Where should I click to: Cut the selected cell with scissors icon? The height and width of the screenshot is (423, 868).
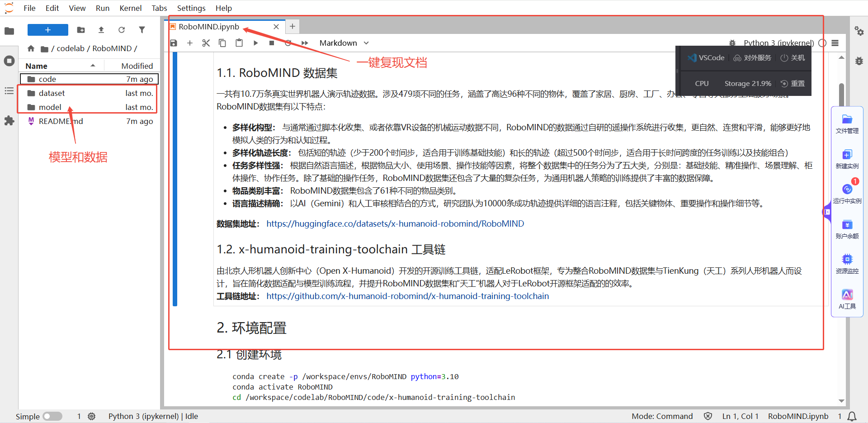point(206,43)
